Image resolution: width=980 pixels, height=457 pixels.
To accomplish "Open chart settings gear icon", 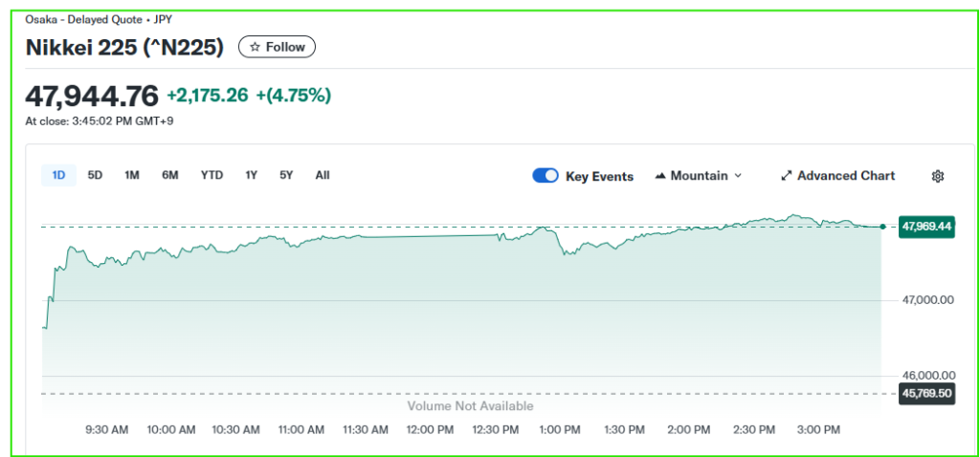I will (x=938, y=176).
